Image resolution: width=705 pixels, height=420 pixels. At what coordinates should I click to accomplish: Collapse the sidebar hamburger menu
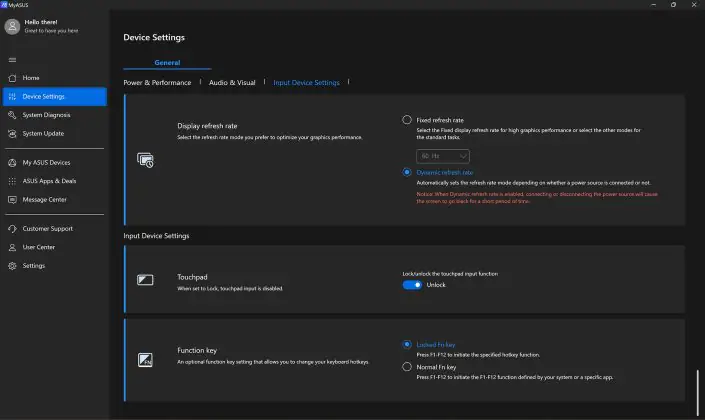click(12, 60)
